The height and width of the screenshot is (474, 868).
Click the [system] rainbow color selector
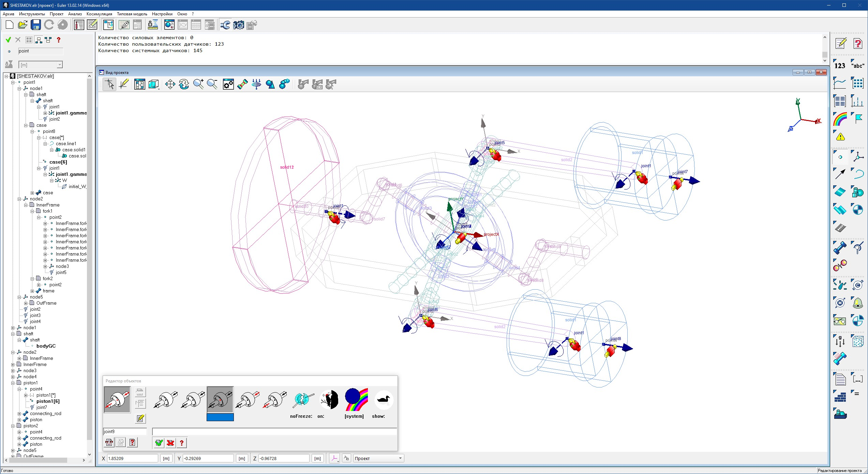[356, 399]
